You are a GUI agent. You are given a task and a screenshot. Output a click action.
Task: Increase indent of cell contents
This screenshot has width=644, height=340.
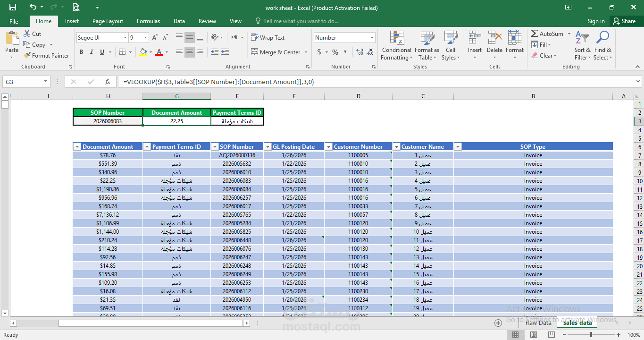pos(225,52)
